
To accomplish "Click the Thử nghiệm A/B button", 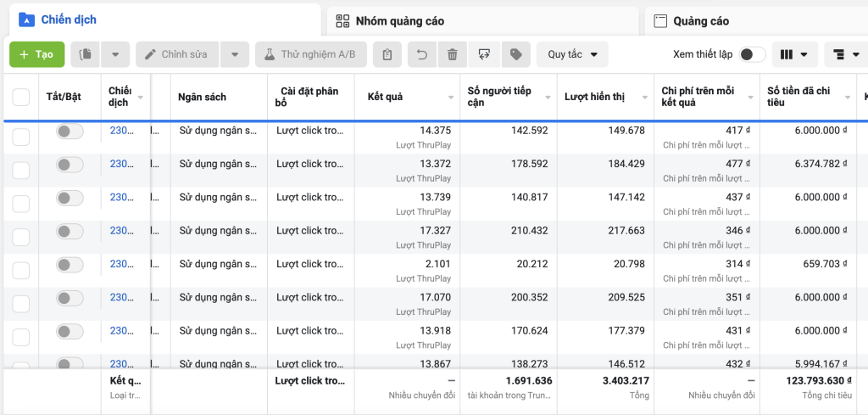I will [310, 54].
